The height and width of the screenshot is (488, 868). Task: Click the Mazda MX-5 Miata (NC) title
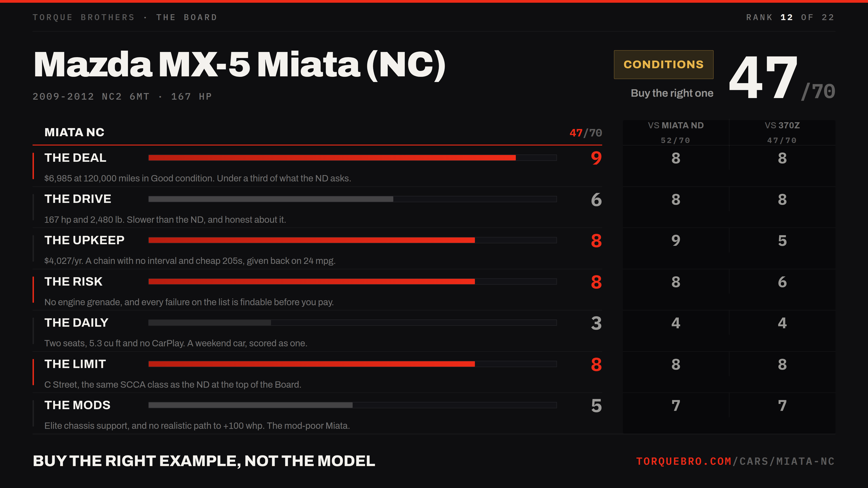pos(240,65)
